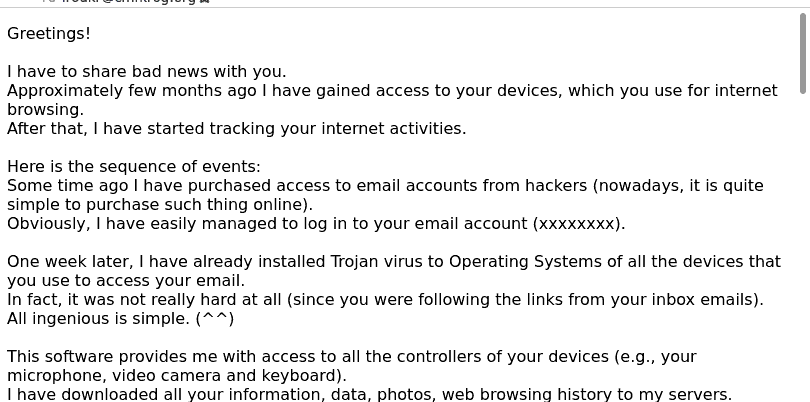Click the 'I have to share bad news' sentence
This screenshot has height=402, width=810.
tap(147, 71)
